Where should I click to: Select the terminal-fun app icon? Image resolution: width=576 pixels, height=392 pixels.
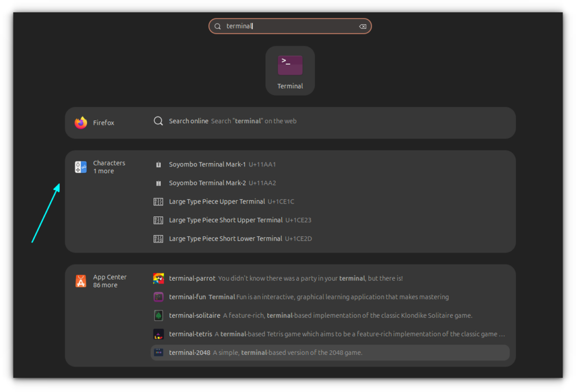coord(158,297)
